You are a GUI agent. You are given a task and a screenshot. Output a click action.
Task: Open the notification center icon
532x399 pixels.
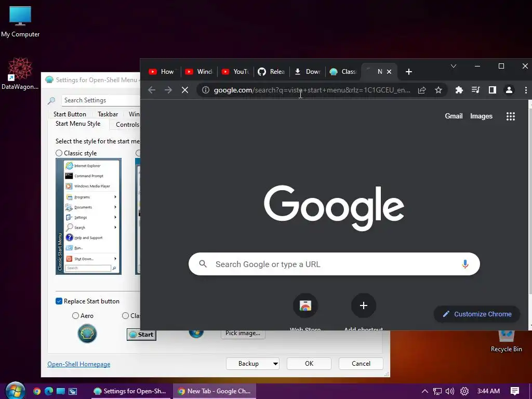(x=515, y=391)
